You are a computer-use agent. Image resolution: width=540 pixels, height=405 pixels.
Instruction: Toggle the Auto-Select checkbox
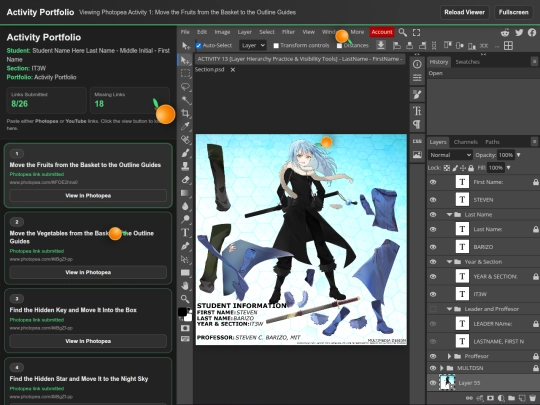pyautogui.click(x=198, y=45)
